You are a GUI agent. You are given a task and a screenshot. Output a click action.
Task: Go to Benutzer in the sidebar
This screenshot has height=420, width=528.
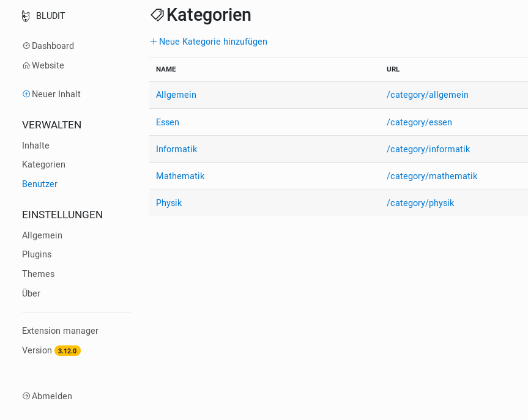(x=40, y=184)
